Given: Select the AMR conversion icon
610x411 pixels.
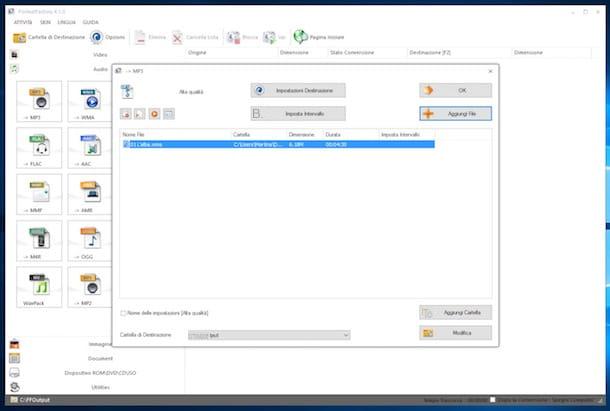Looking at the screenshot, I should 90,194.
